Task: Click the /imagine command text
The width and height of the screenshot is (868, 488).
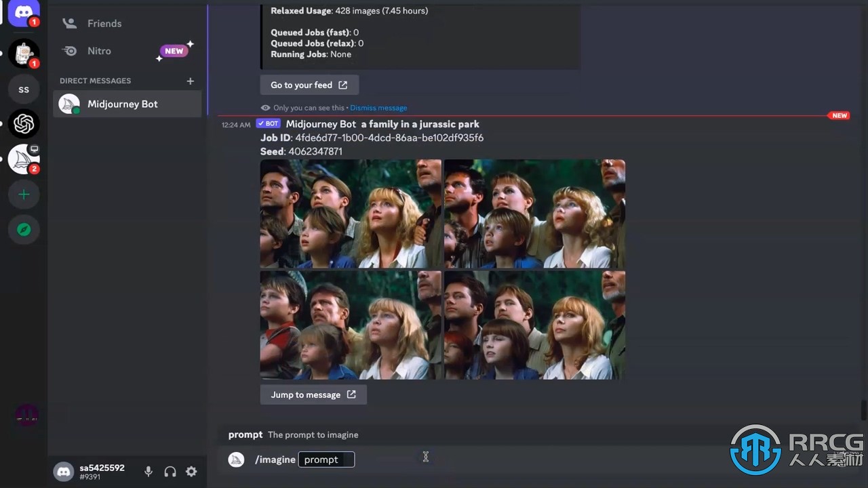Action: [x=275, y=460]
